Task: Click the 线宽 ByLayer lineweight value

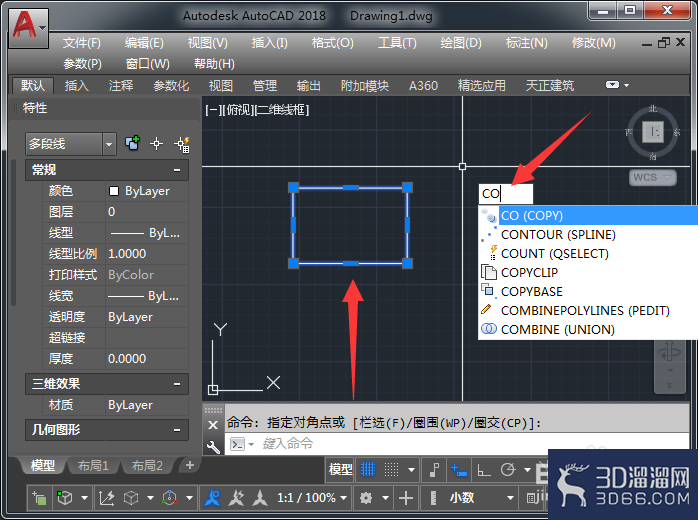Action: coord(147,296)
